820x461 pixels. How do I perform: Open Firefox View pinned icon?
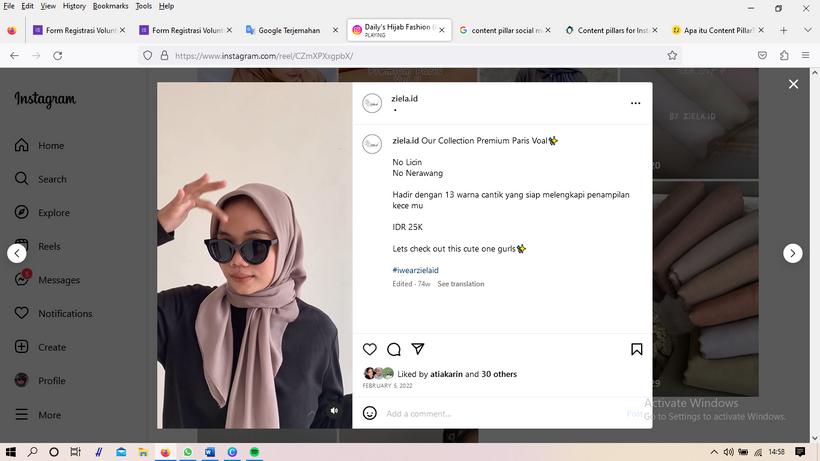click(12, 30)
